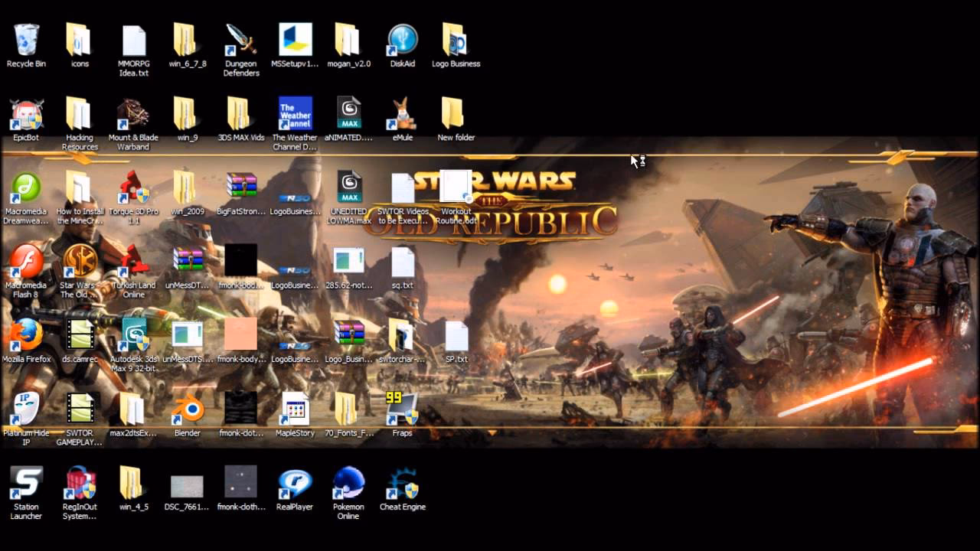
Task: Open the max2dtsEx folder
Action: click(133, 409)
